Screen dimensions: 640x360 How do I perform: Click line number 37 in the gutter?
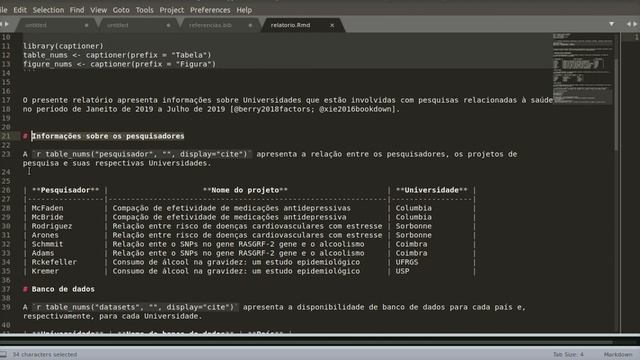[x=6, y=289]
